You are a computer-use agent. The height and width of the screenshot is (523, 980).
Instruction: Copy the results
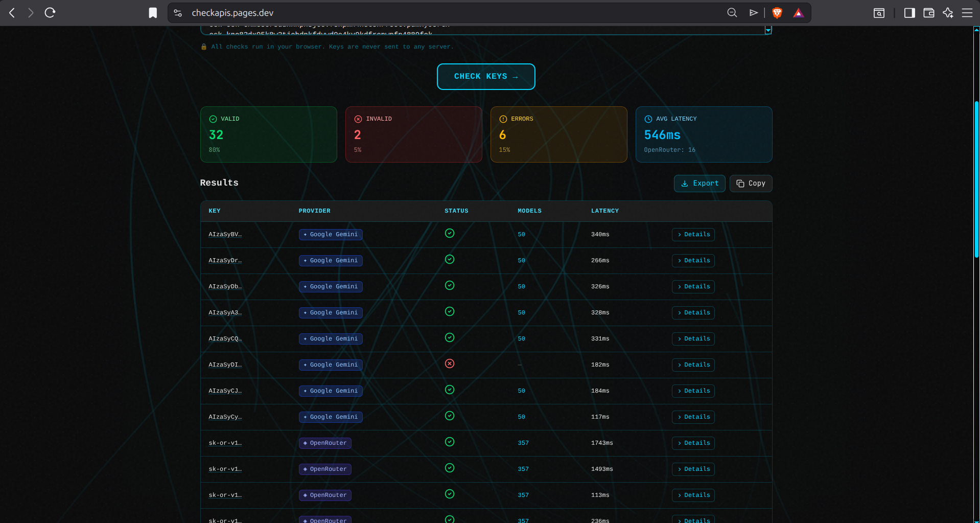coord(751,184)
